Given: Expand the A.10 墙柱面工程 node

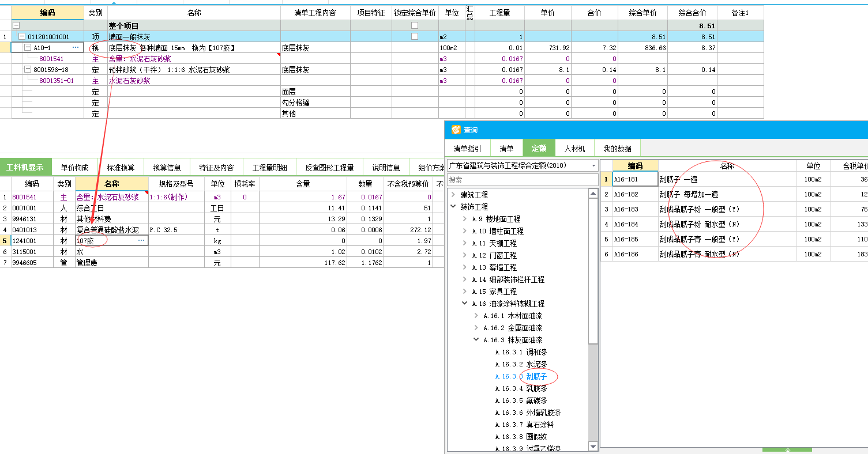Looking at the screenshot, I should 465,231.
